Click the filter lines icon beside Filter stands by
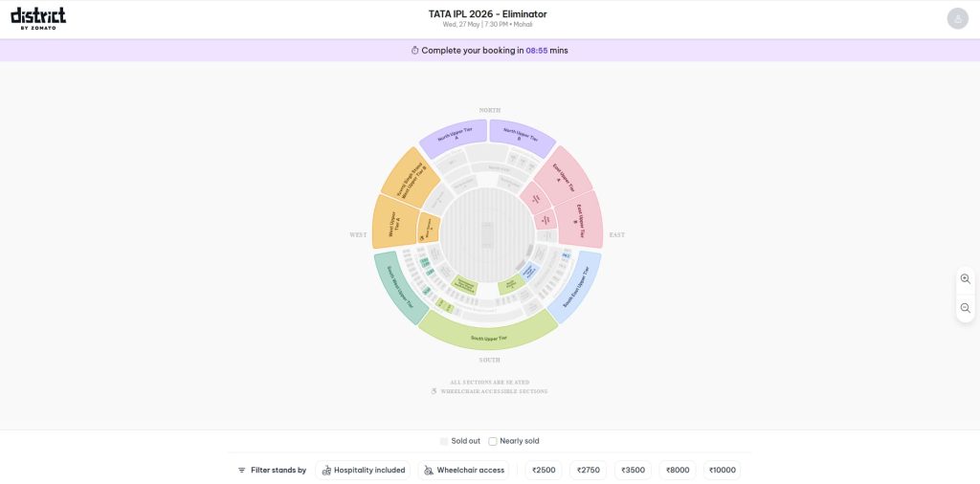The height and width of the screenshot is (484, 980). click(242, 471)
